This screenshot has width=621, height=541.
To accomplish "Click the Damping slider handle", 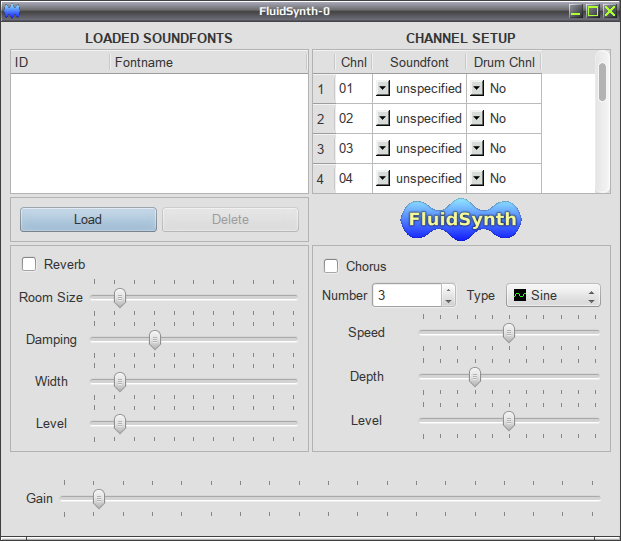I will 154,339.
